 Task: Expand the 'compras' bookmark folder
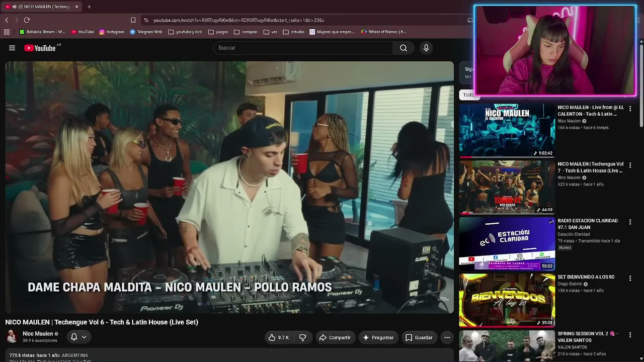tap(246, 32)
